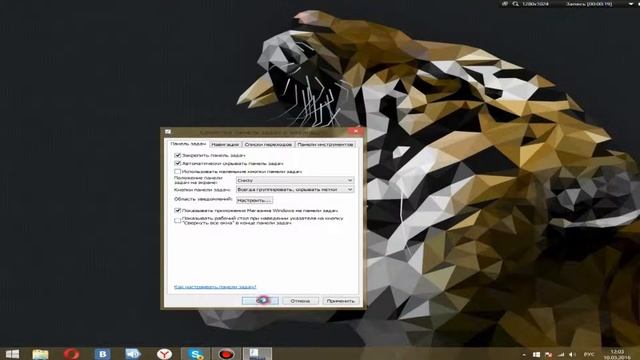The image size is (640, 360).
Task: Open the volume speaker tray icon
Action: (x=573, y=355)
